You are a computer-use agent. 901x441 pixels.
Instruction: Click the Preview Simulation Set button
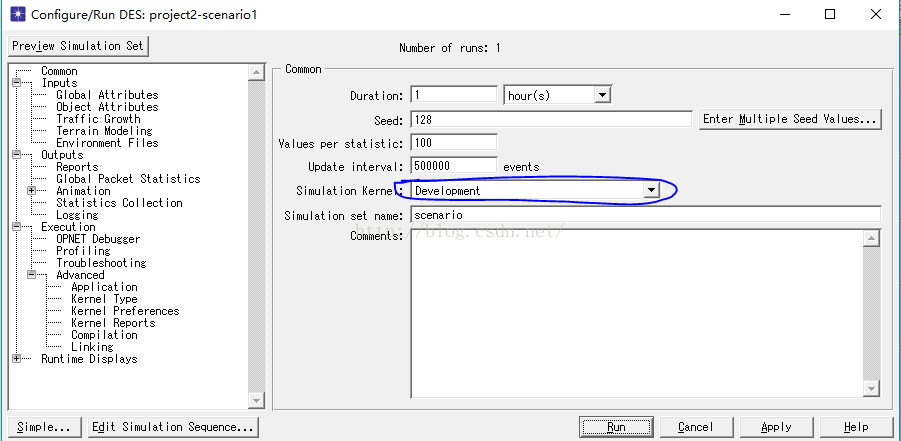point(78,46)
